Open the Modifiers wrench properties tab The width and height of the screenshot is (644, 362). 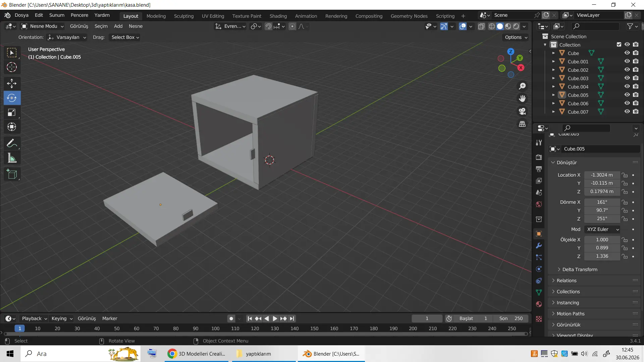coord(539,246)
